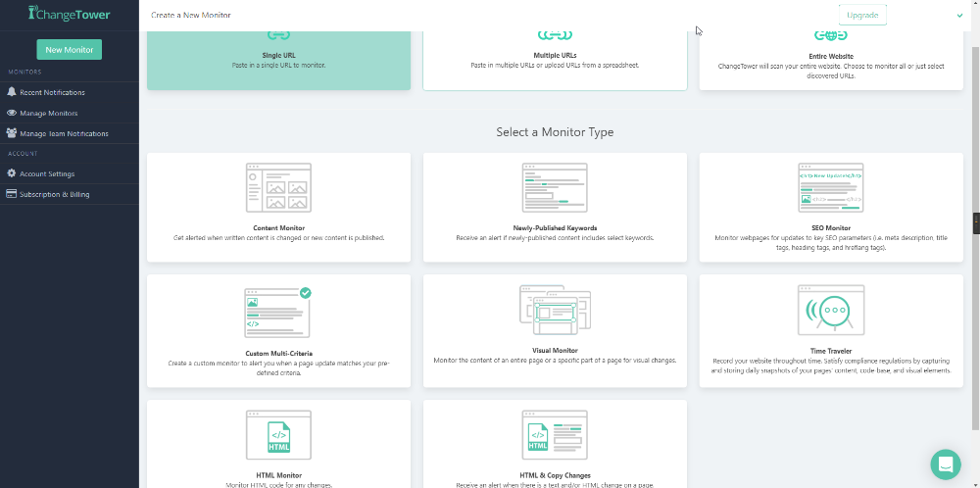This screenshot has width=980, height=488.
Task: Select the Single URL option card
Action: [278, 60]
